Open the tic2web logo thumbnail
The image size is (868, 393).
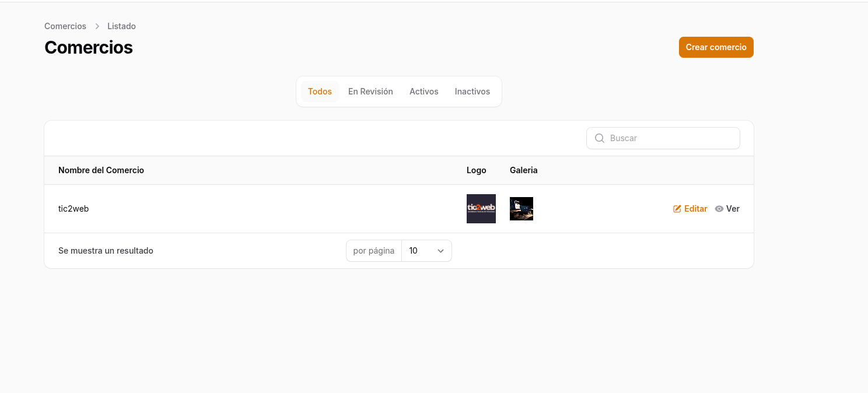[x=481, y=209]
